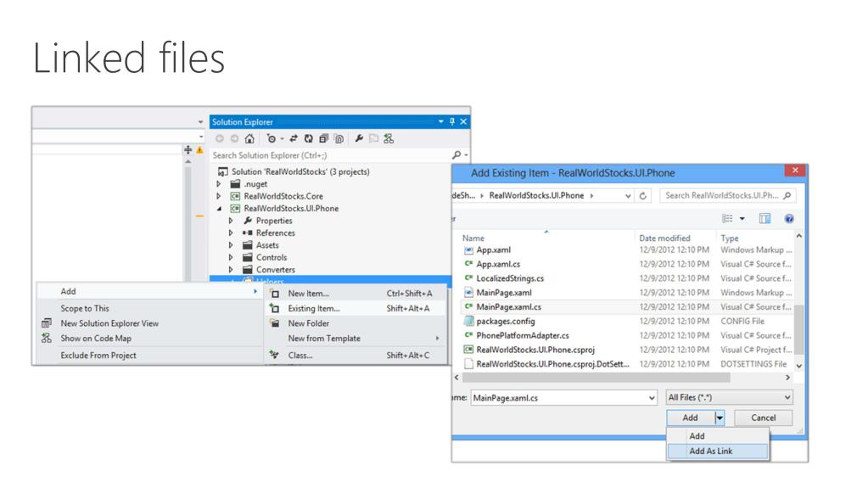Click the blue Help icon in dialog
868x488 pixels.
pos(789,219)
